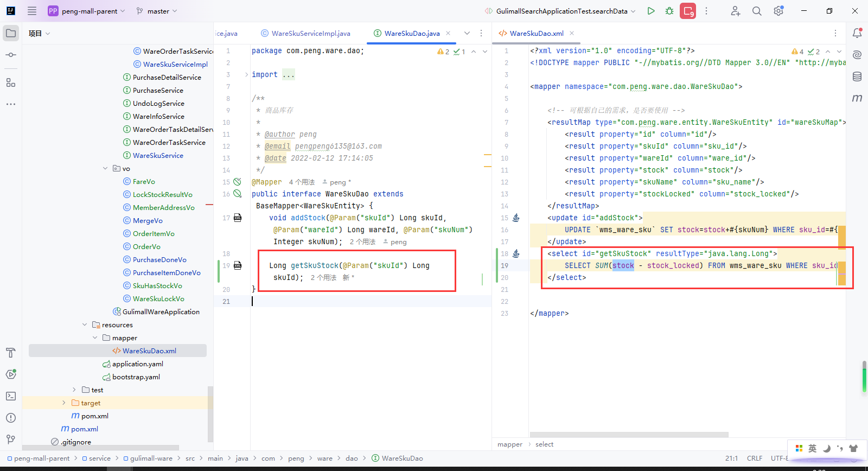Open right editor tab actions menu
This screenshot has height=471, width=868.
tap(835, 33)
